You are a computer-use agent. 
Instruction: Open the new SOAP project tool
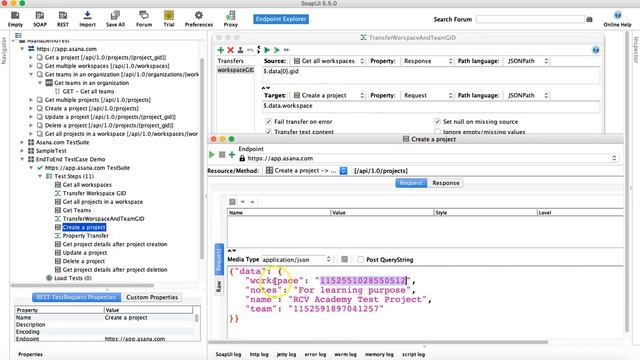click(x=40, y=19)
